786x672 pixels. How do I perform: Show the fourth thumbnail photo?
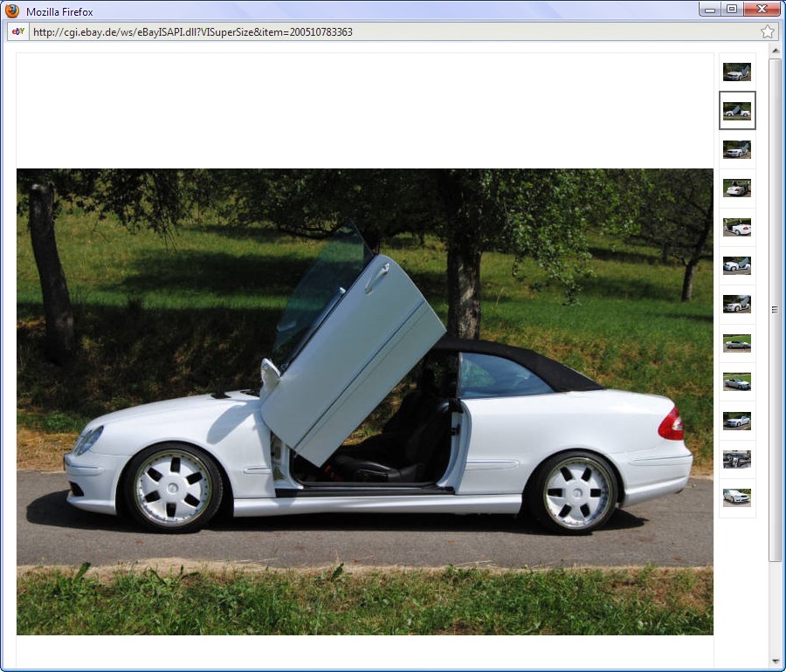(736, 188)
